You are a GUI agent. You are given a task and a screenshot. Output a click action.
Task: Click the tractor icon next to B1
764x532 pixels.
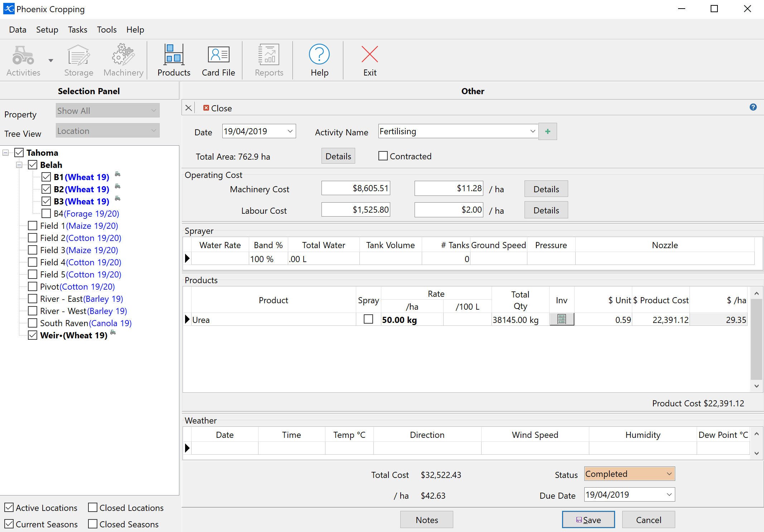click(x=117, y=174)
